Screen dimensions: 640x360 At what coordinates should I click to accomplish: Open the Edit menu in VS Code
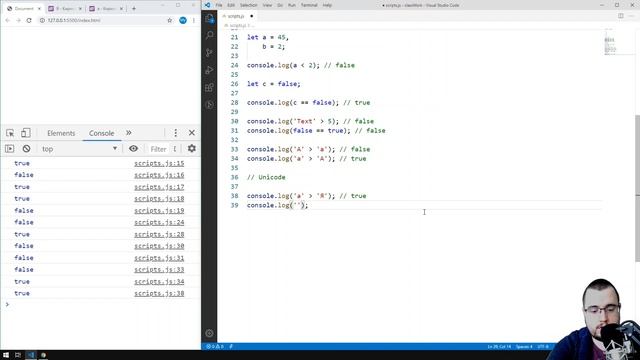[231, 5]
